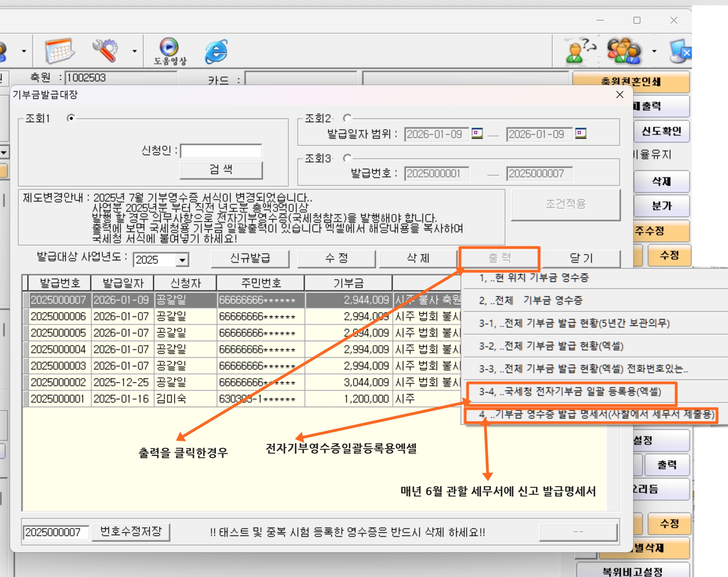This screenshot has width=728, height=577.
Task: Select the 조회2 date range radio button
Action: click(x=347, y=118)
